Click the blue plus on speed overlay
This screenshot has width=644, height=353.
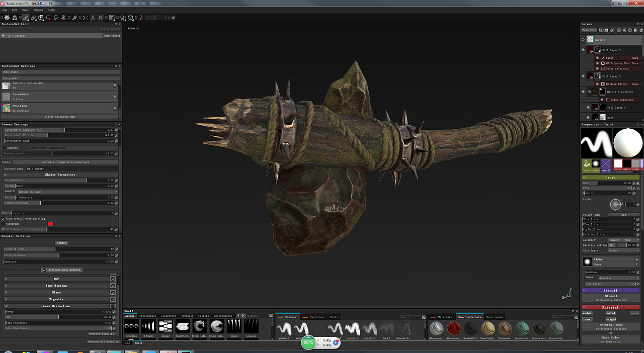(x=336, y=342)
